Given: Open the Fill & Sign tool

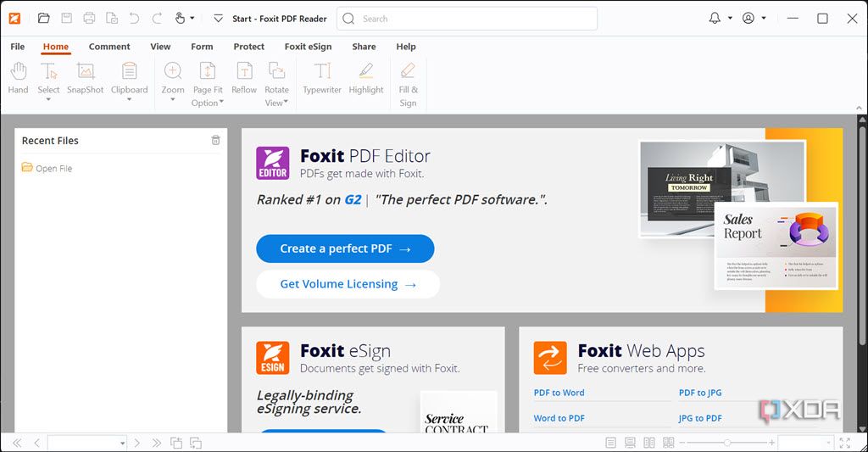Looking at the screenshot, I should 408,84.
